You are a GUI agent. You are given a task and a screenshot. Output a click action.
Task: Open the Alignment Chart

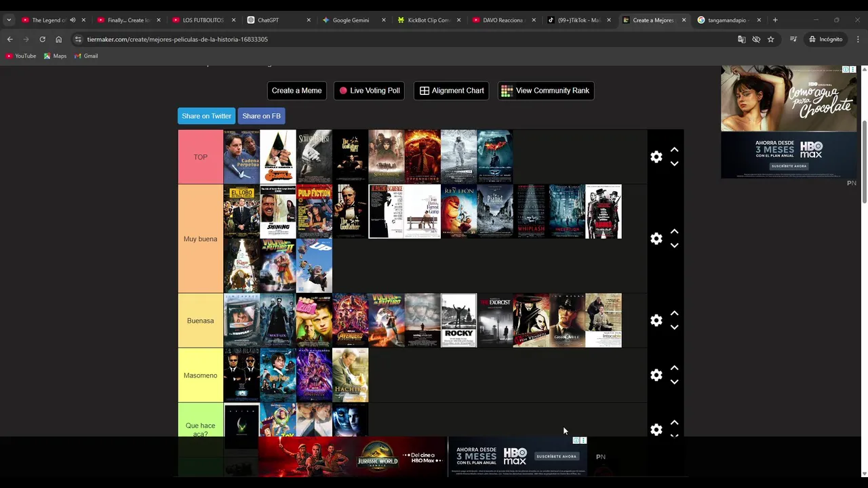click(x=452, y=91)
